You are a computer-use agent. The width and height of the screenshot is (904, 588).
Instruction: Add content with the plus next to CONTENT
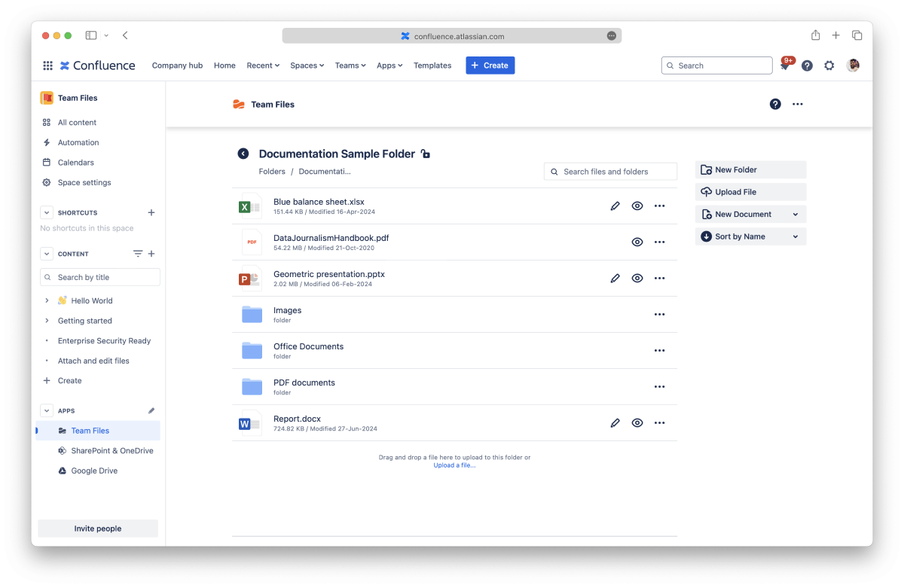151,254
